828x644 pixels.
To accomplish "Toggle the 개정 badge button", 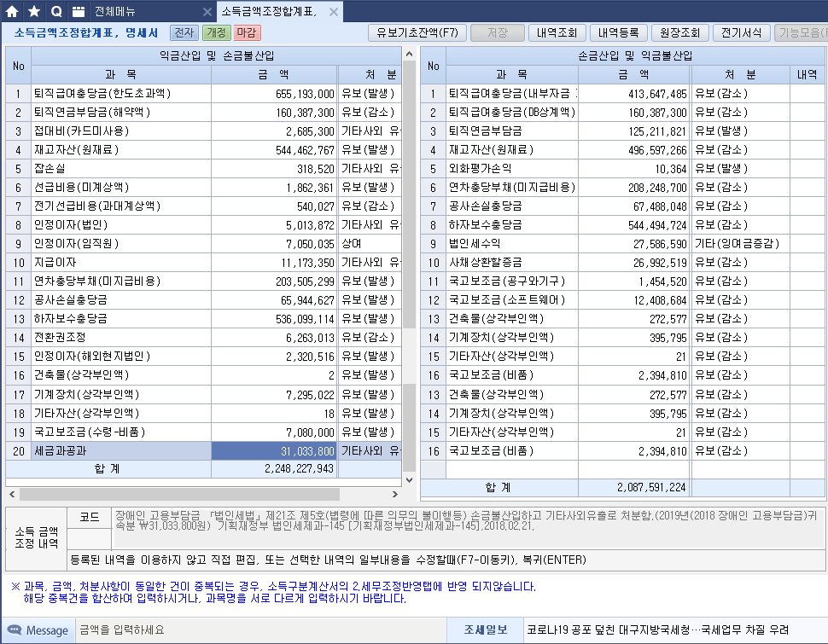I will [216, 32].
